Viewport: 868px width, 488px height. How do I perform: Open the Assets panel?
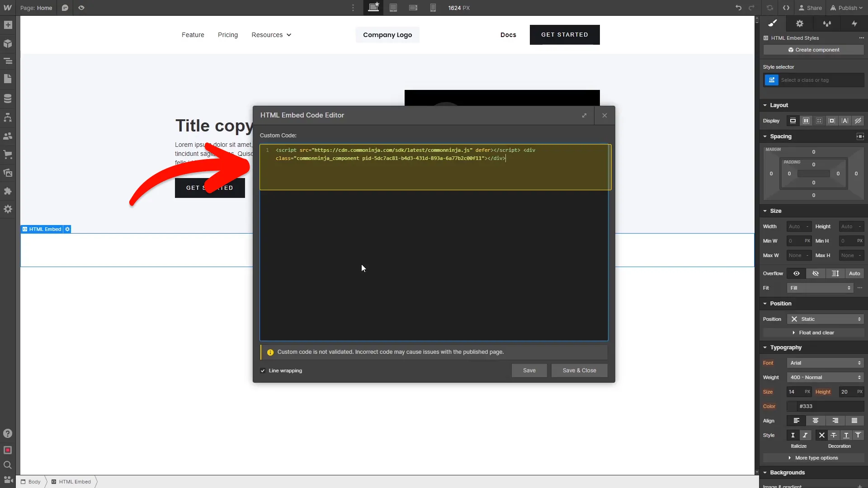coord(8,173)
